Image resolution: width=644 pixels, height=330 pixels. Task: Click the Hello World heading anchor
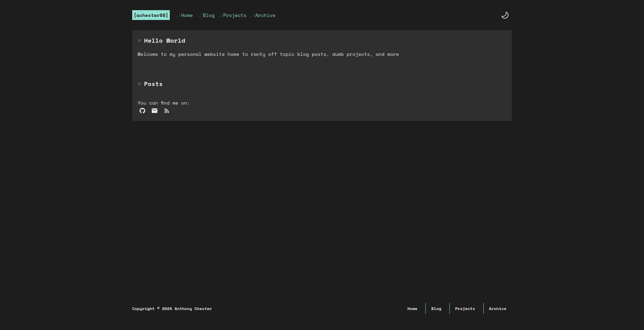point(139,41)
